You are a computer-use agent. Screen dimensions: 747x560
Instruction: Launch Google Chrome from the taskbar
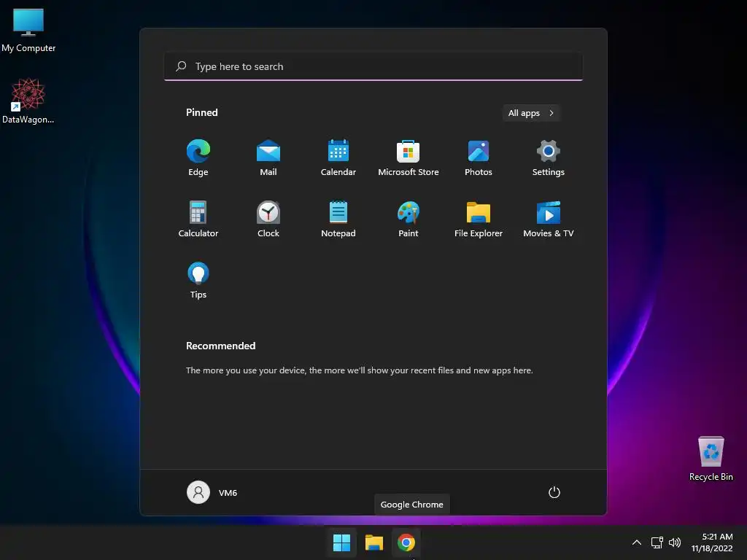[x=406, y=542]
